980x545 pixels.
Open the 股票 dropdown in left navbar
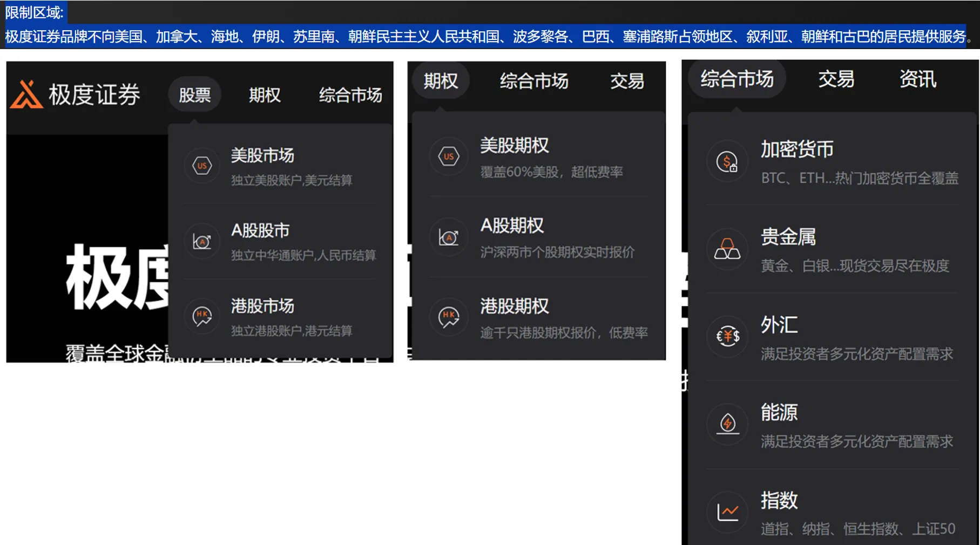(195, 95)
